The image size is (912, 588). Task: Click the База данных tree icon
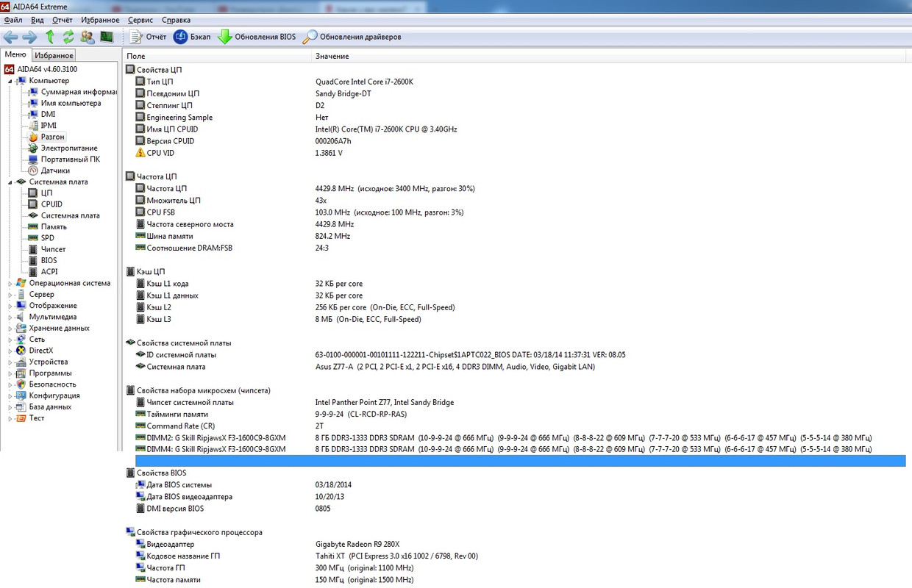(x=21, y=406)
